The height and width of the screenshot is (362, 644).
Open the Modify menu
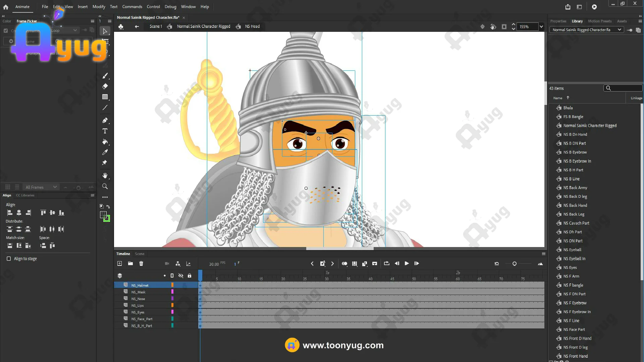click(99, 7)
